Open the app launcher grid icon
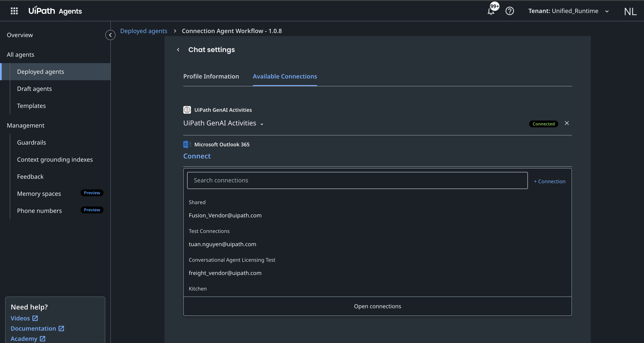Screen dimensions: 644x343 click(x=14, y=11)
